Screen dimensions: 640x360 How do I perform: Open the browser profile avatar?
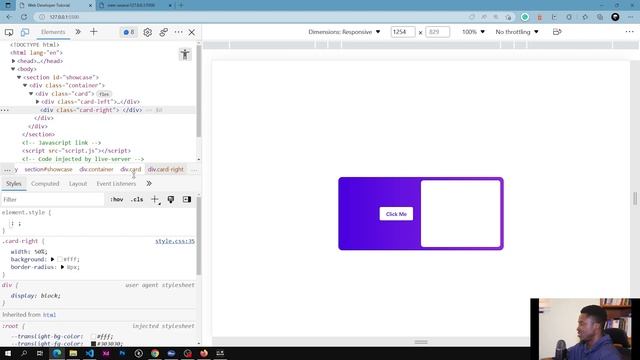tap(615, 17)
